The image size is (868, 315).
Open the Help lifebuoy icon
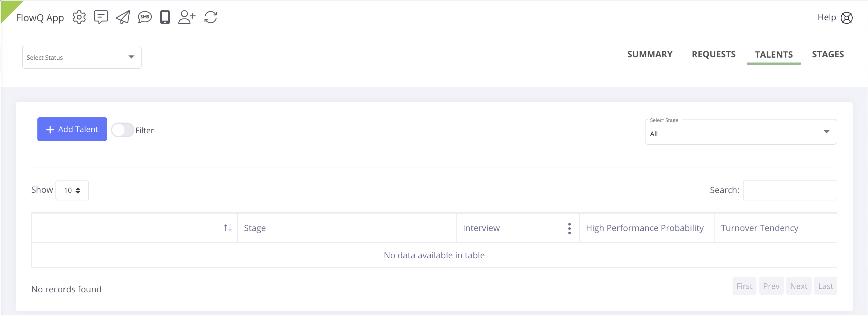pyautogui.click(x=847, y=18)
